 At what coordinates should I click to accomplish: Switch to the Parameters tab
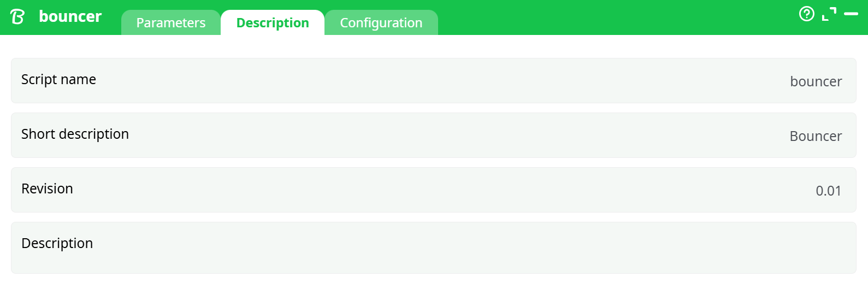[170, 23]
